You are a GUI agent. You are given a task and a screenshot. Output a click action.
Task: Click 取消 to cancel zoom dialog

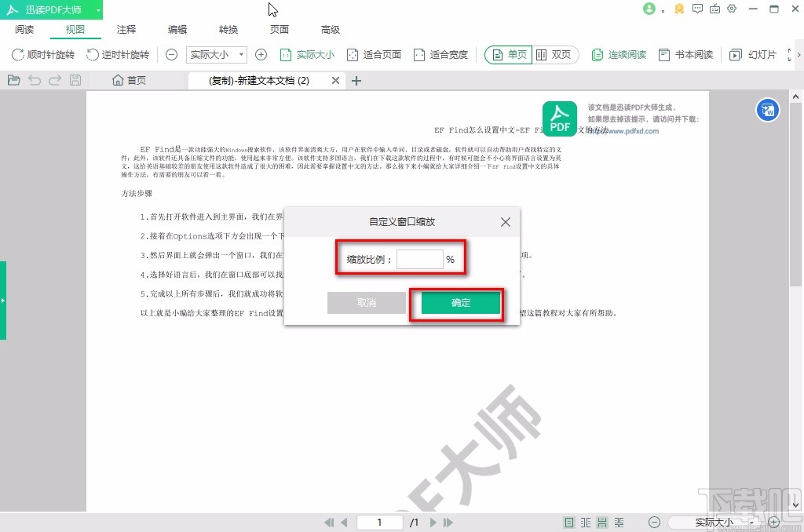click(366, 303)
